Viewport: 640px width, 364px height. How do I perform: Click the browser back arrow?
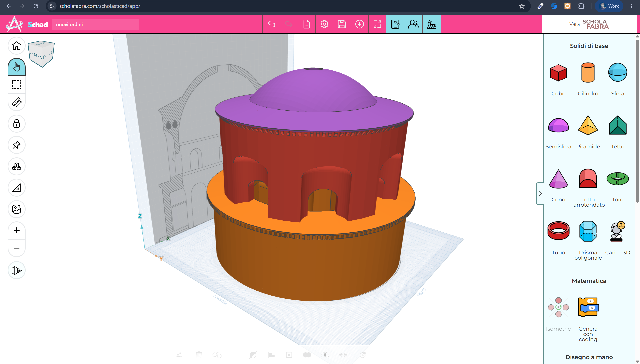pos(9,6)
